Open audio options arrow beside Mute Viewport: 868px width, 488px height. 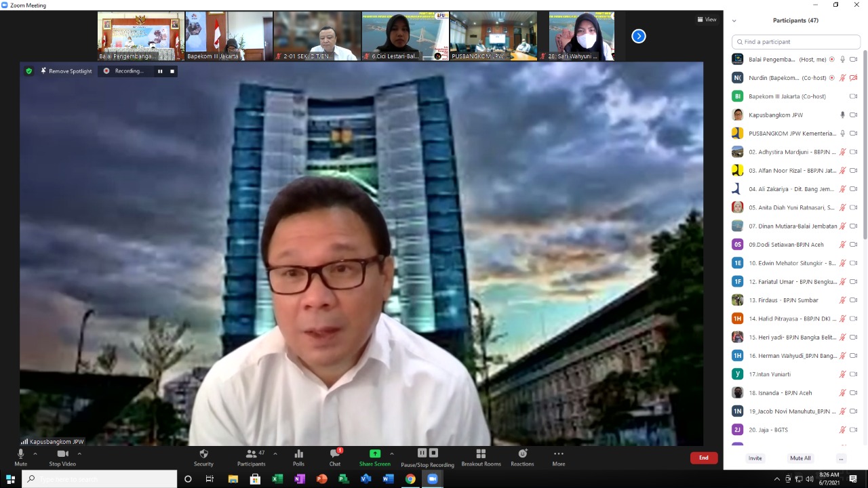35,453
